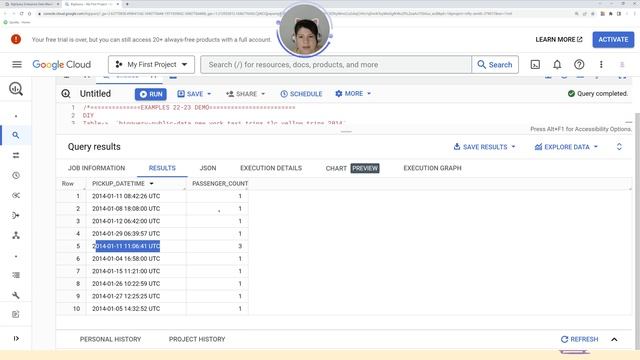The height and width of the screenshot is (360, 640).
Task: Switch to the RESULTS tab
Action: point(162,168)
